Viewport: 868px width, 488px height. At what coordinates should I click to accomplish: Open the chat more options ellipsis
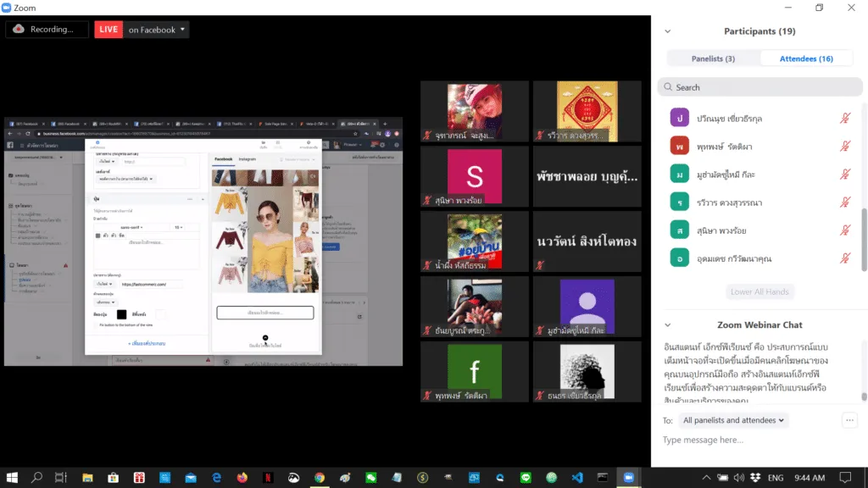(x=849, y=420)
